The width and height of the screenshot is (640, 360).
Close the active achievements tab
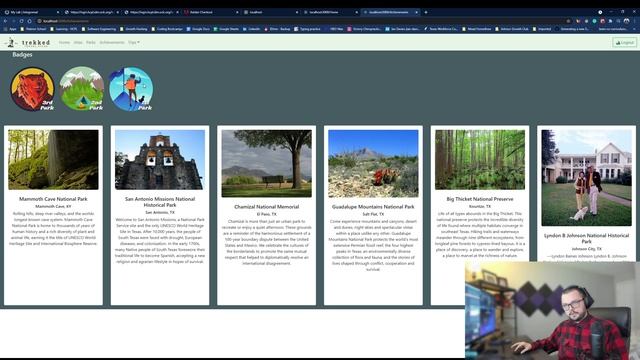(x=416, y=12)
